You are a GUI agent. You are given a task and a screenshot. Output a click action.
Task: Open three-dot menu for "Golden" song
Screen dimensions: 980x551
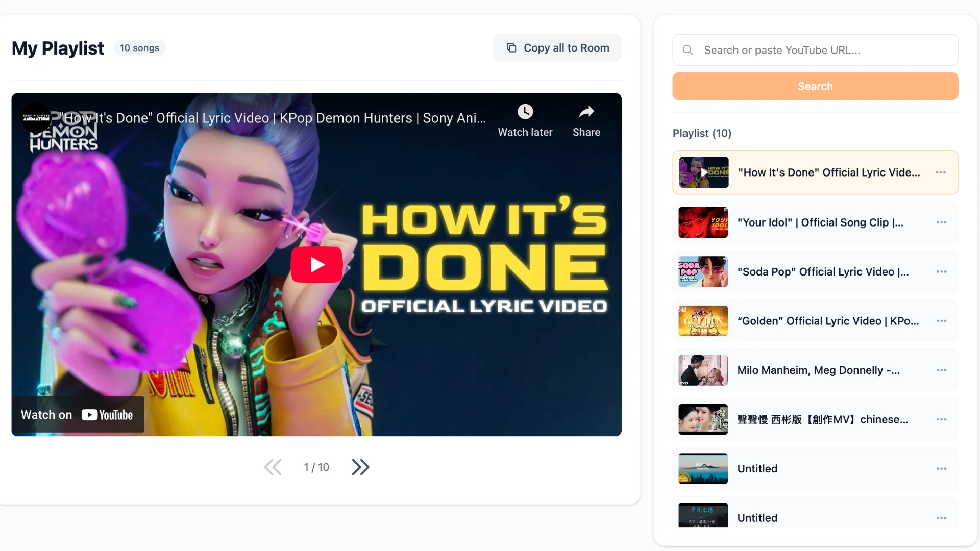click(x=941, y=321)
